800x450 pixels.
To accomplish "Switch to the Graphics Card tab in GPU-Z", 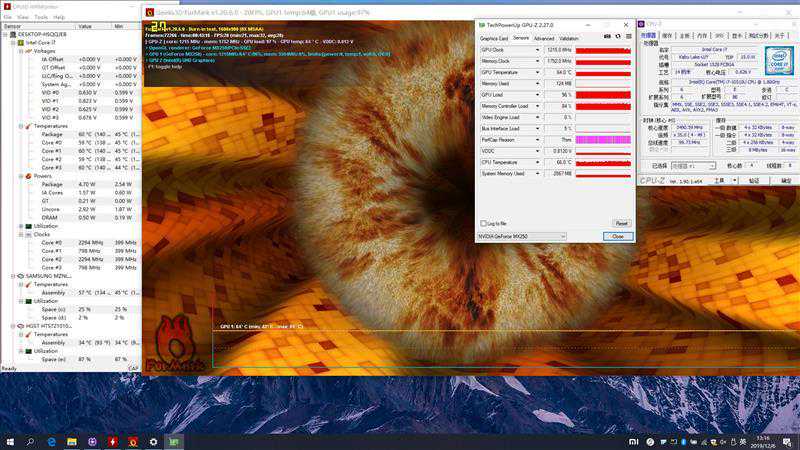I will 494,38.
